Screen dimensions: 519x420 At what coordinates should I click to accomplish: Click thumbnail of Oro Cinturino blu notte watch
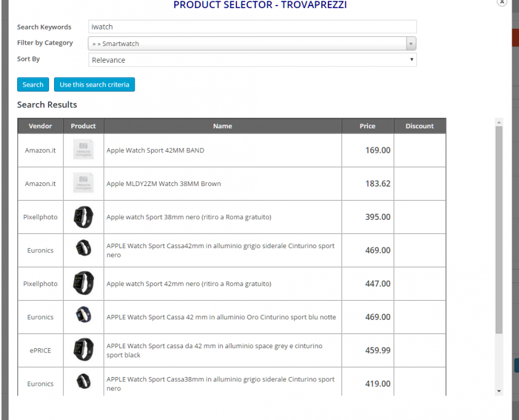click(x=84, y=314)
